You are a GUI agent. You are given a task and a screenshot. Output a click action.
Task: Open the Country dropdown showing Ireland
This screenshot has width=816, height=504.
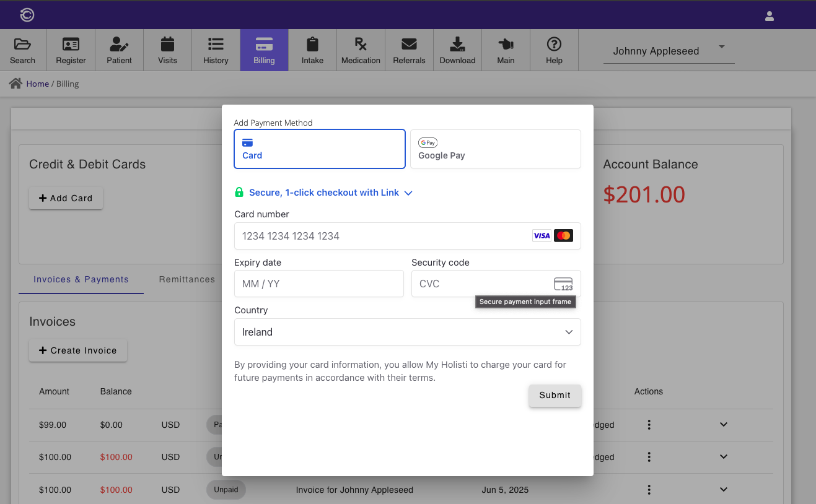click(x=407, y=332)
